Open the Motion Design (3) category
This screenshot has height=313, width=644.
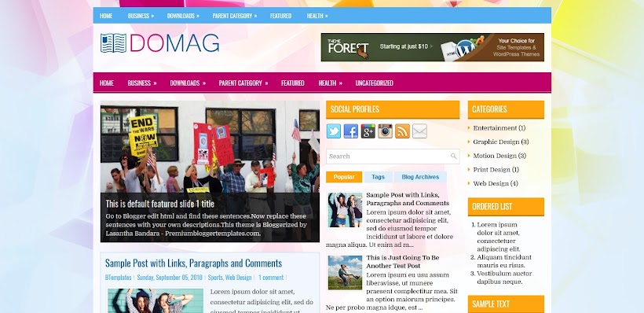coord(499,156)
